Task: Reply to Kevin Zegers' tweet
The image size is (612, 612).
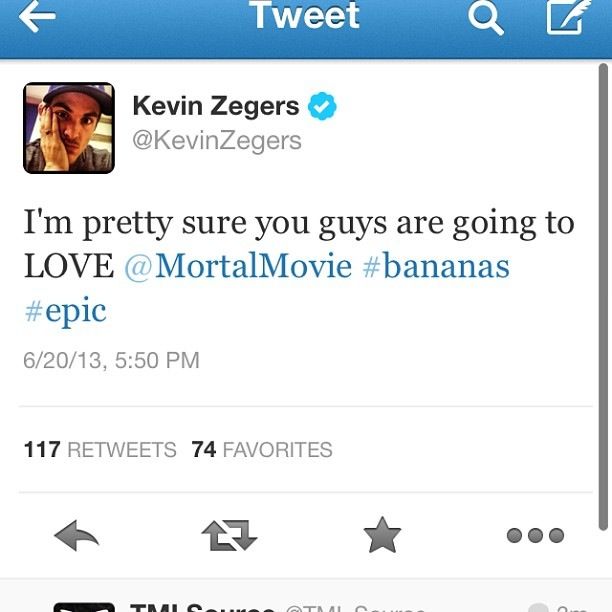Action: pos(76,535)
